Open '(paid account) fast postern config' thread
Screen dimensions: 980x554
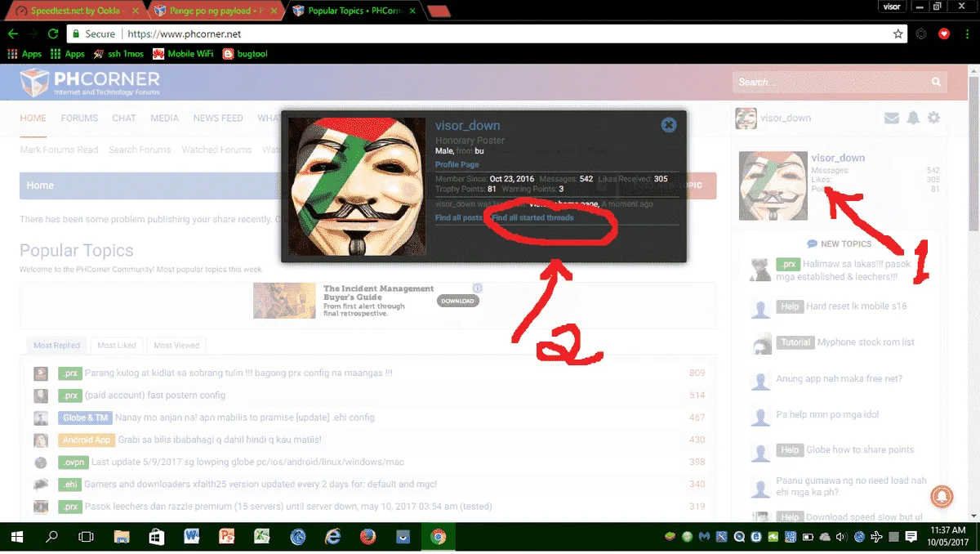(x=155, y=395)
